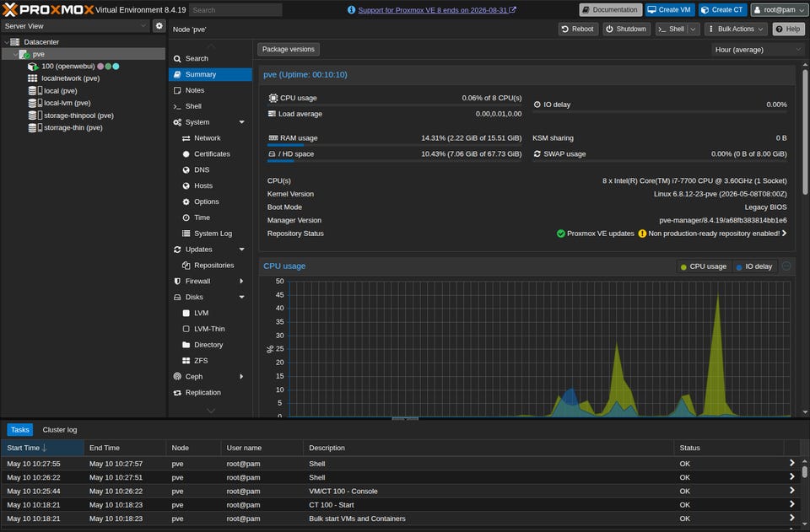Open Certificates page
The height and width of the screenshot is (532, 810).
click(210, 153)
